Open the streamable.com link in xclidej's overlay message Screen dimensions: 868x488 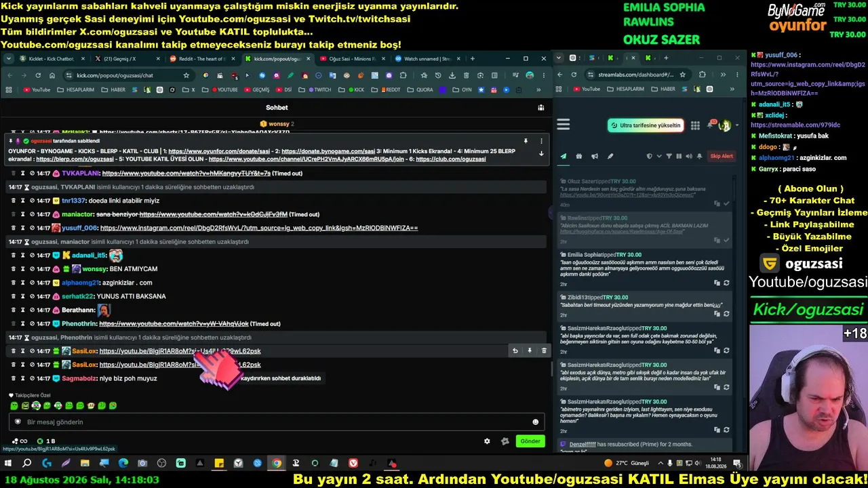(795, 125)
